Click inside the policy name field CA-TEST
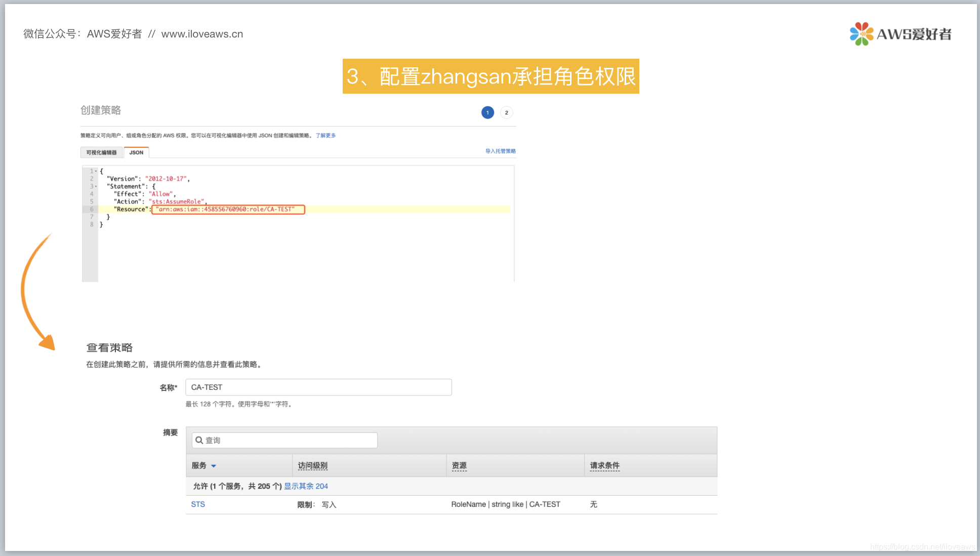The width and height of the screenshot is (980, 556). pos(318,387)
